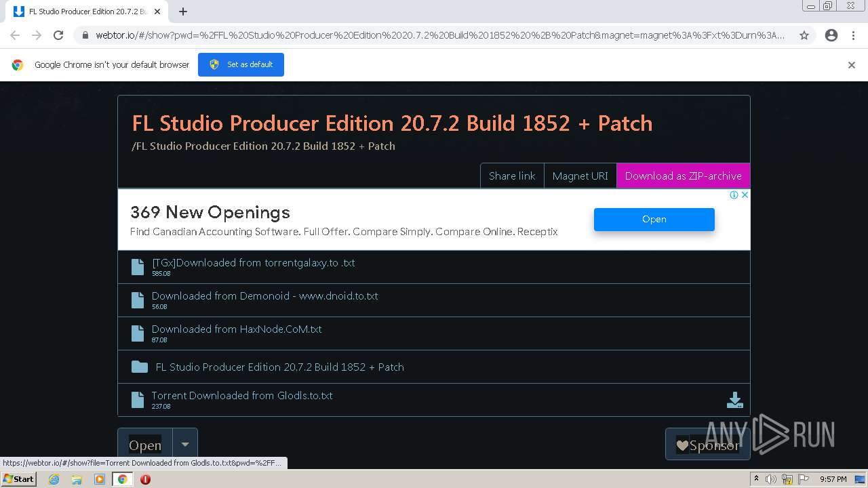Bookmark this page with the star icon
This screenshot has width=868, height=488.
click(804, 35)
